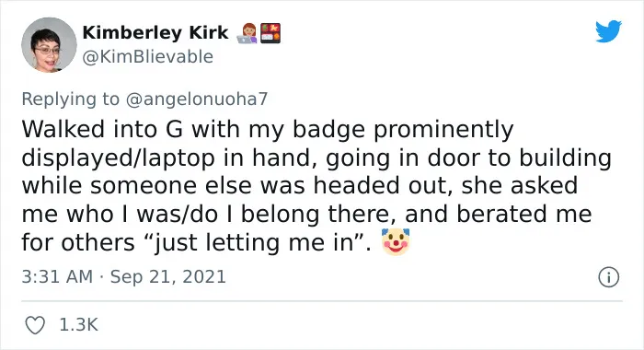Viewport: 644px width, 350px height.
Task: Click the clown face emoji
Action: 396,242
